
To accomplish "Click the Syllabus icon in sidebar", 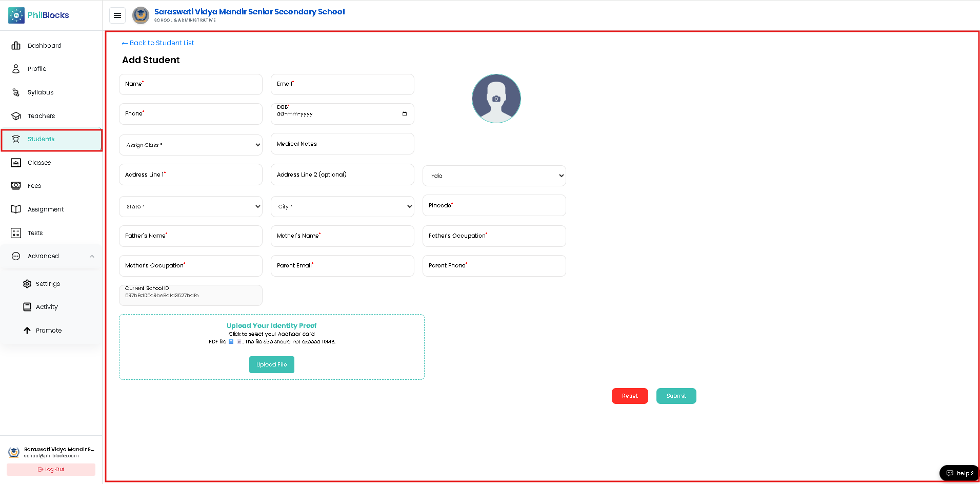I will click(16, 92).
